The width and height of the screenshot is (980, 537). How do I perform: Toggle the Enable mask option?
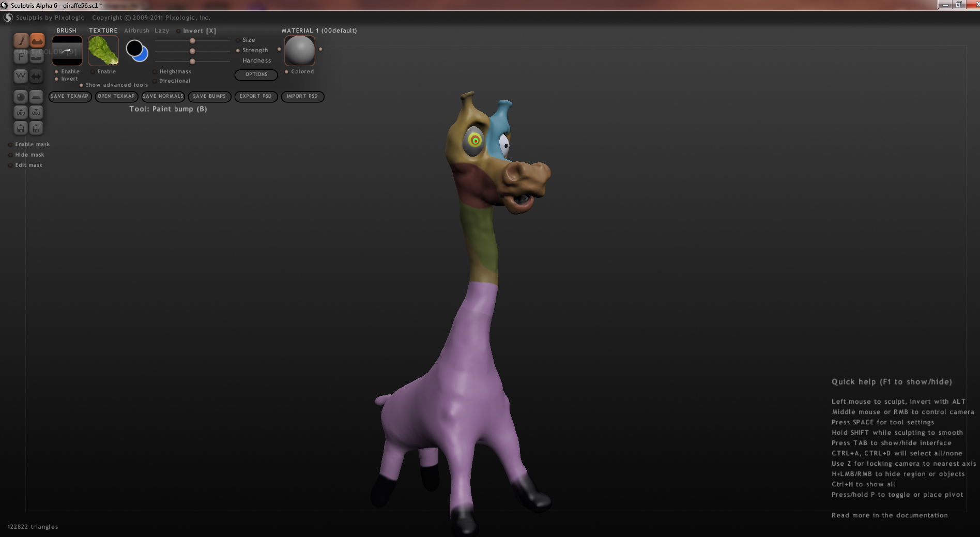29,145
